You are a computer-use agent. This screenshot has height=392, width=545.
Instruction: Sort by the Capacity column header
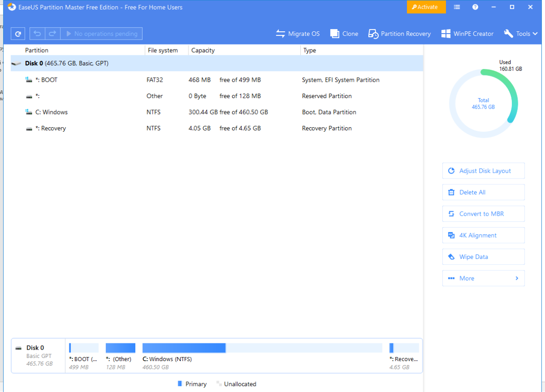coord(203,50)
